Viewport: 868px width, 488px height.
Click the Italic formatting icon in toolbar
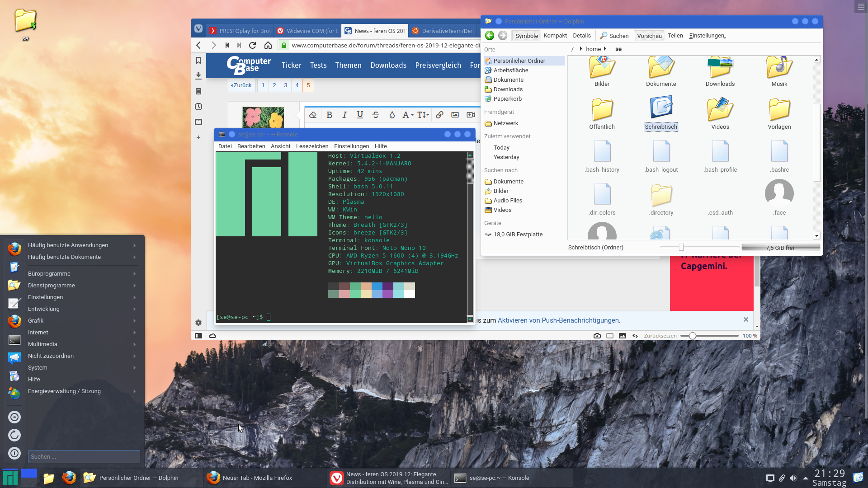coord(344,114)
